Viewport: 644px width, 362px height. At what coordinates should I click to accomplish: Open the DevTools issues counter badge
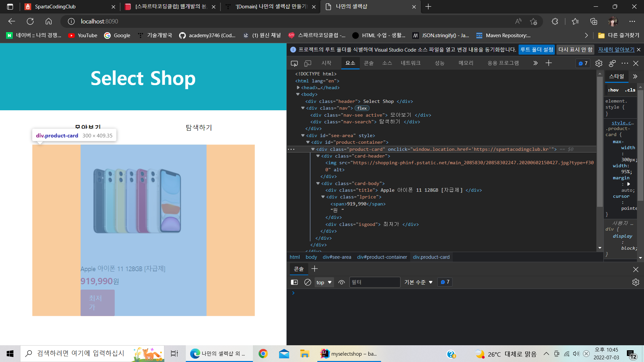tap(583, 63)
